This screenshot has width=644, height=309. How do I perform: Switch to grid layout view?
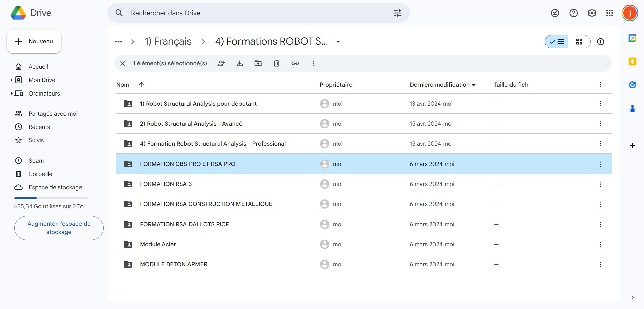pyautogui.click(x=579, y=42)
